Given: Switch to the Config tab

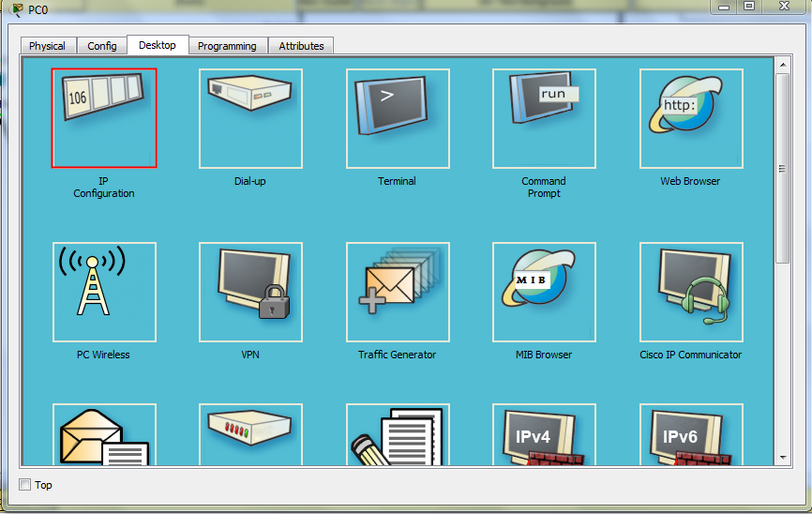Looking at the screenshot, I should 102,46.
